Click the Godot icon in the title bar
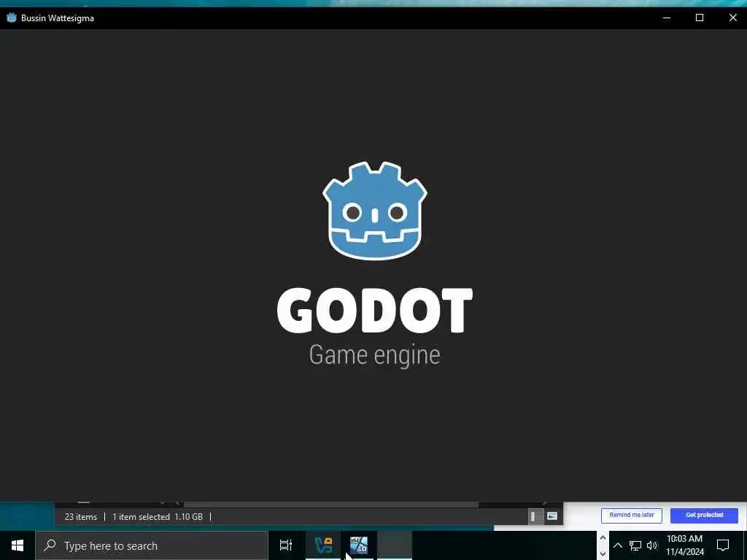The width and height of the screenshot is (747, 560). [x=12, y=18]
